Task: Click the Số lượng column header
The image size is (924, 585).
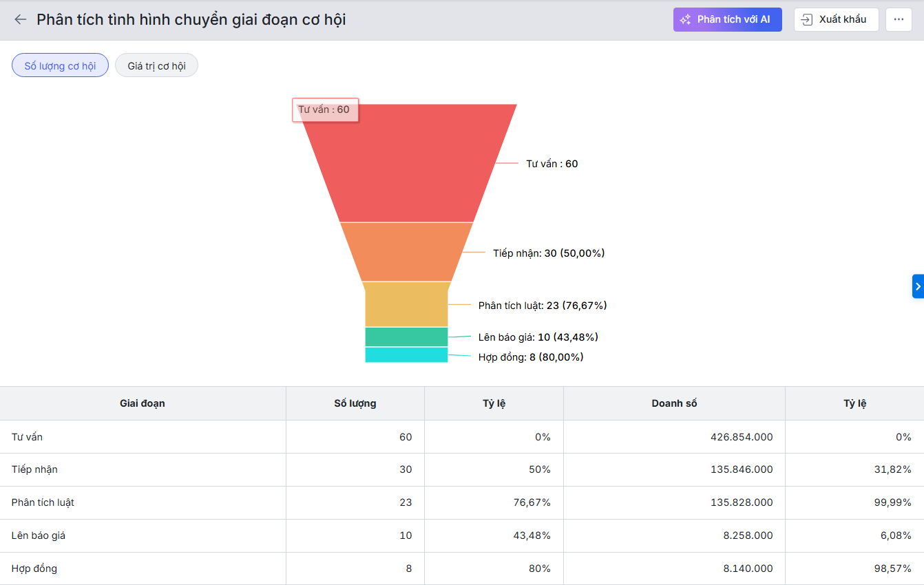Action: point(355,403)
